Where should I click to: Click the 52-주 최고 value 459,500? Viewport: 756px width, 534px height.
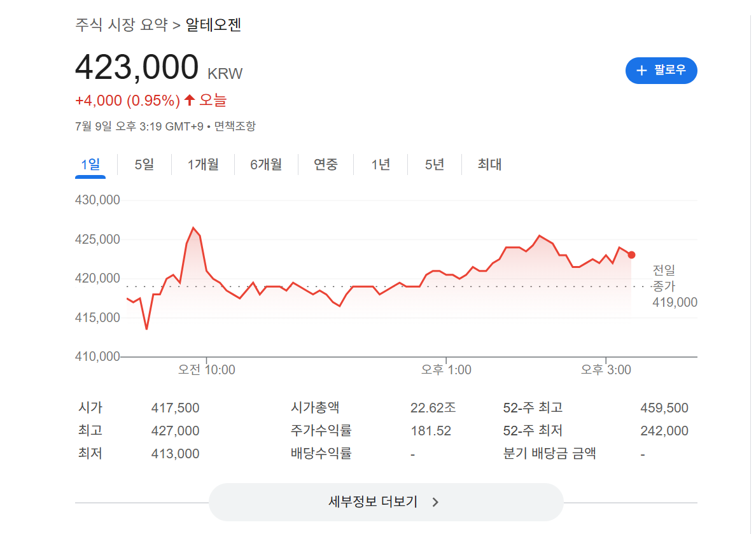[x=664, y=408]
